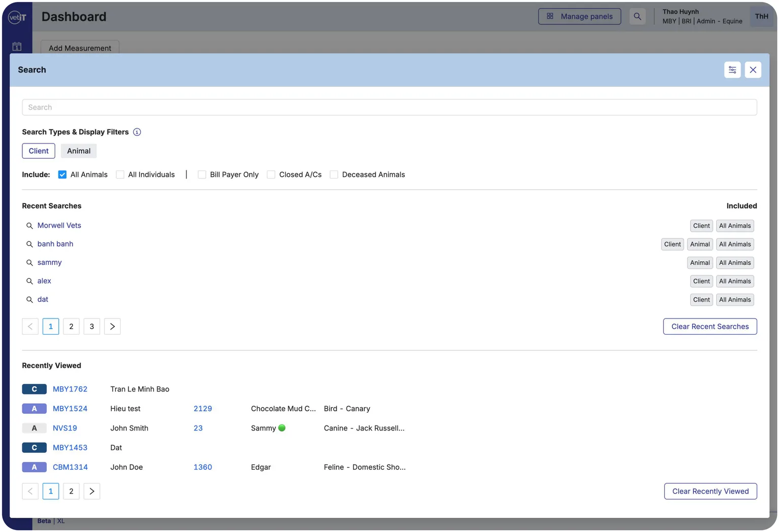The image size is (779, 532).
Task: Click the Add Measurement button on the Dashboard
Action: coord(80,48)
